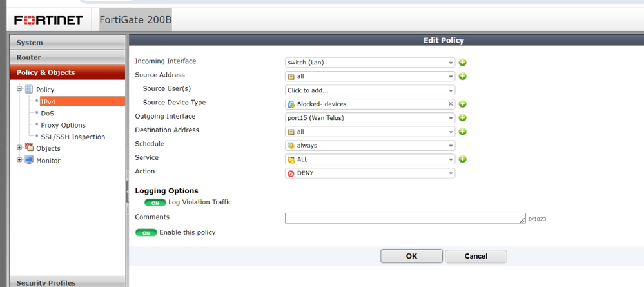
Task: Click green plus beside Outgoing Interface
Action: tap(462, 118)
